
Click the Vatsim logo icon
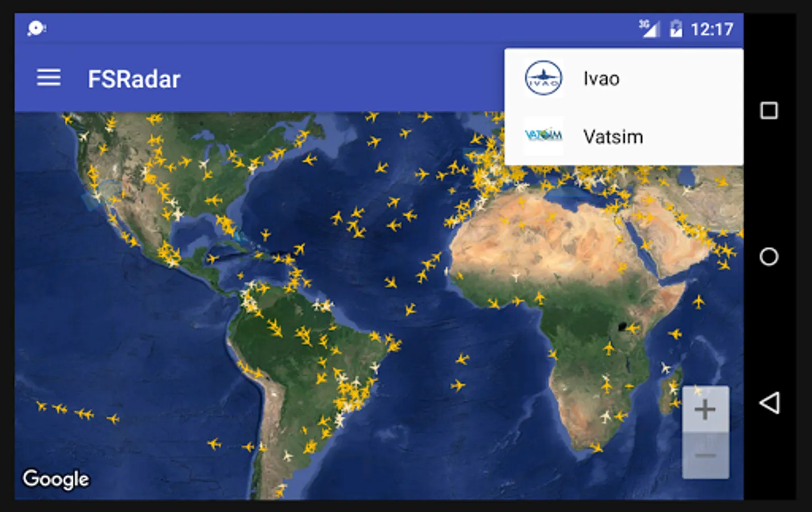543,135
